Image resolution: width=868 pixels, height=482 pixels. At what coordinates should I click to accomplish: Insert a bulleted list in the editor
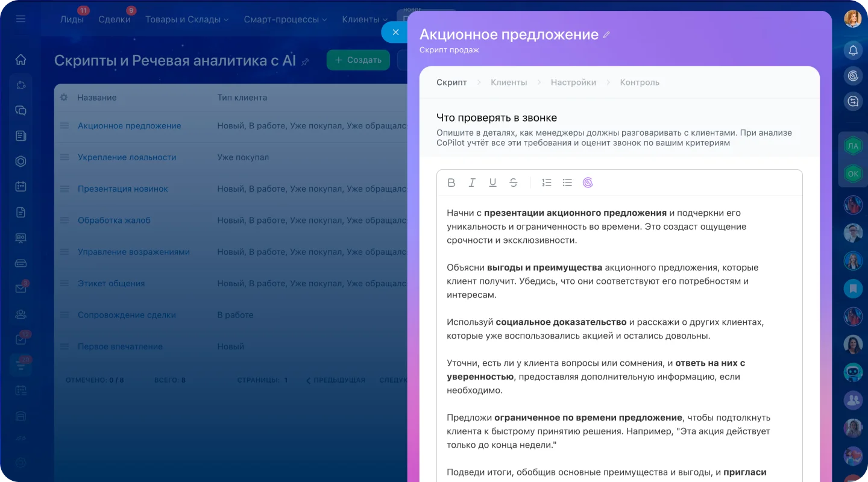coord(567,183)
